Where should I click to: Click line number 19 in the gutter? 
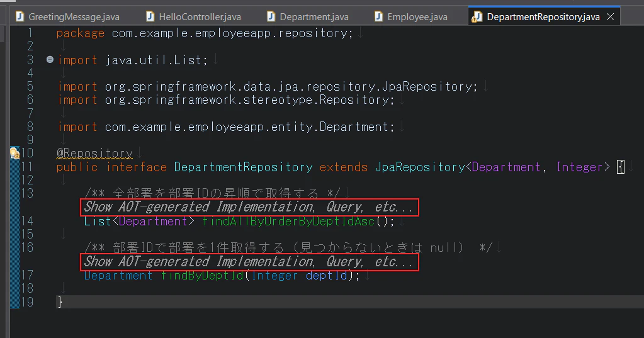(x=27, y=302)
